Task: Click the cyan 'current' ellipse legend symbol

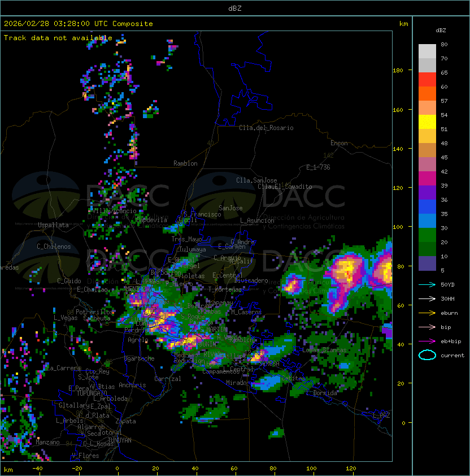Action: click(427, 355)
